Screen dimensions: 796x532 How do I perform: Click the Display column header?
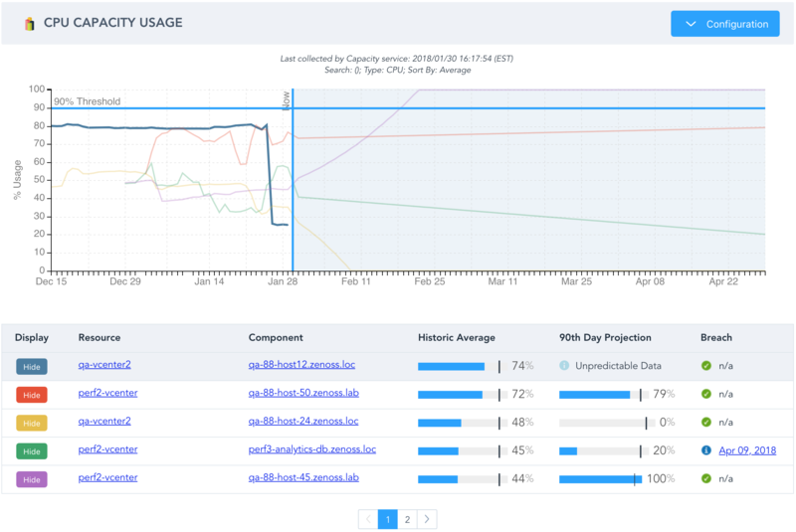[32, 338]
